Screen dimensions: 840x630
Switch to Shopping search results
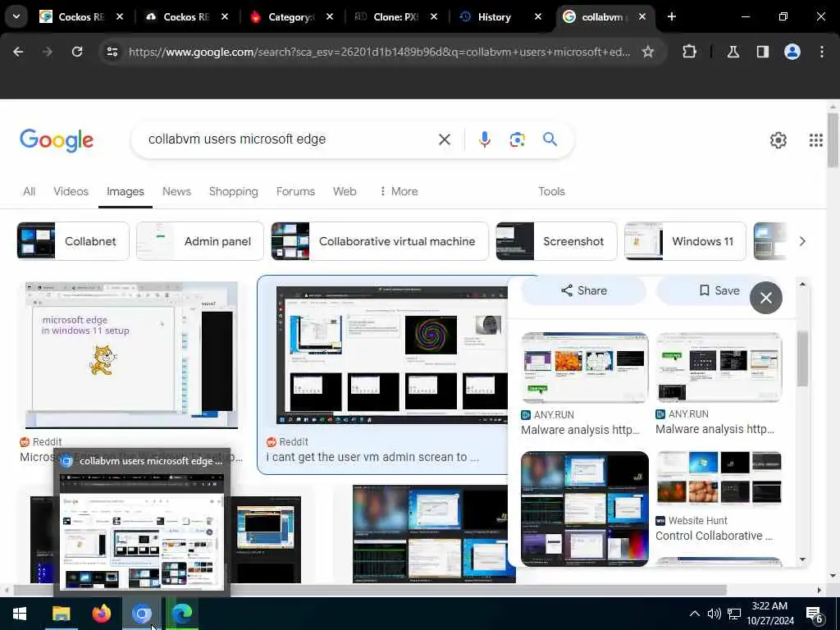point(233,191)
